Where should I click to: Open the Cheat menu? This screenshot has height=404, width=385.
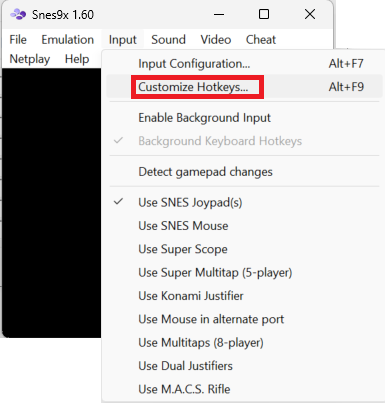(x=261, y=40)
